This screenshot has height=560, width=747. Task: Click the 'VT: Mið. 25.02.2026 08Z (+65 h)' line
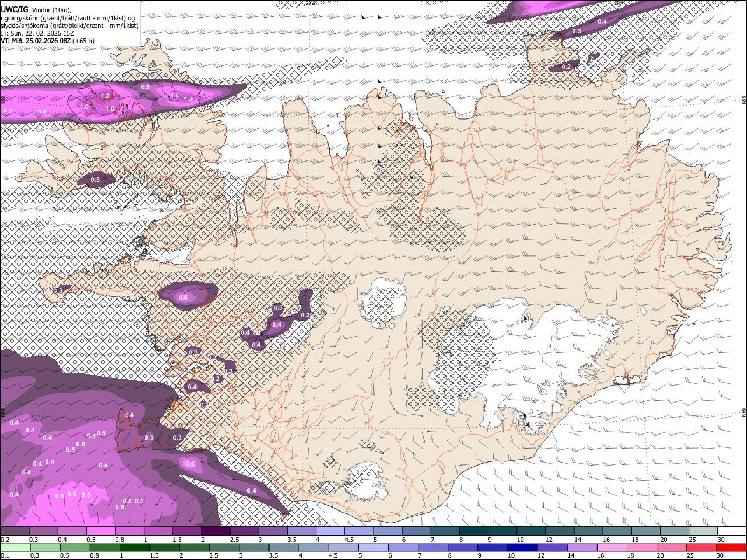pyautogui.click(x=48, y=41)
